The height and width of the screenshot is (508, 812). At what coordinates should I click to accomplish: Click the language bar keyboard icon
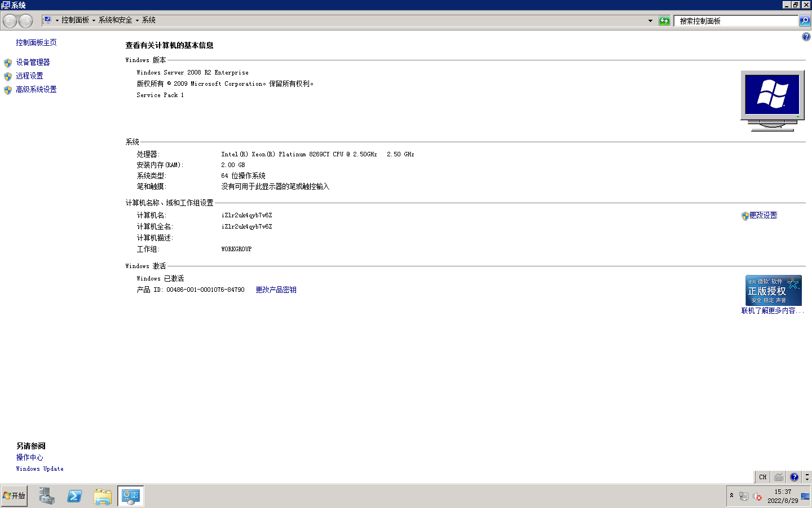pos(778,477)
